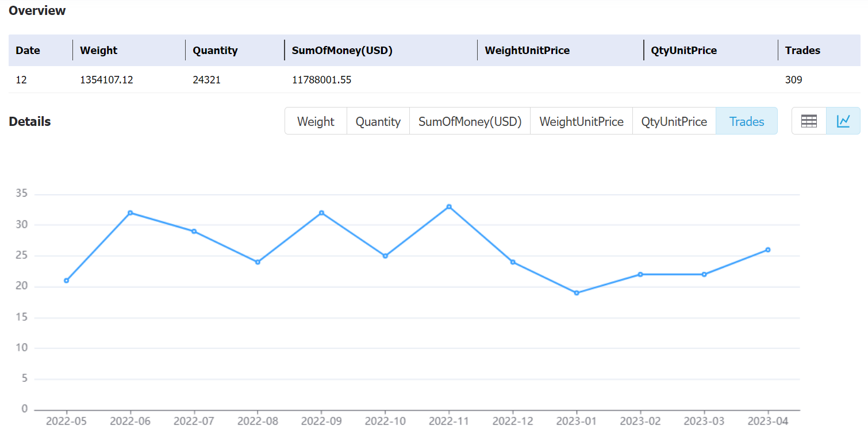Switch to line chart view icon

pyautogui.click(x=843, y=121)
